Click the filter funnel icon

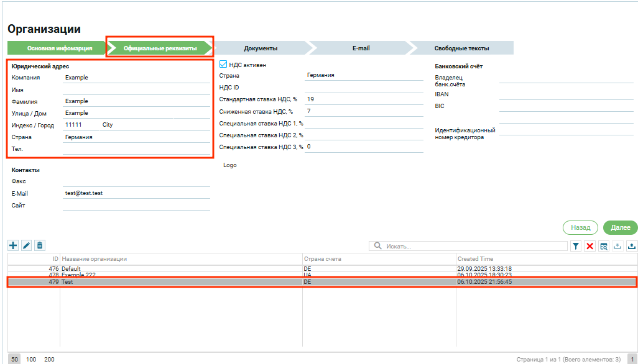click(x=576, y=247)
